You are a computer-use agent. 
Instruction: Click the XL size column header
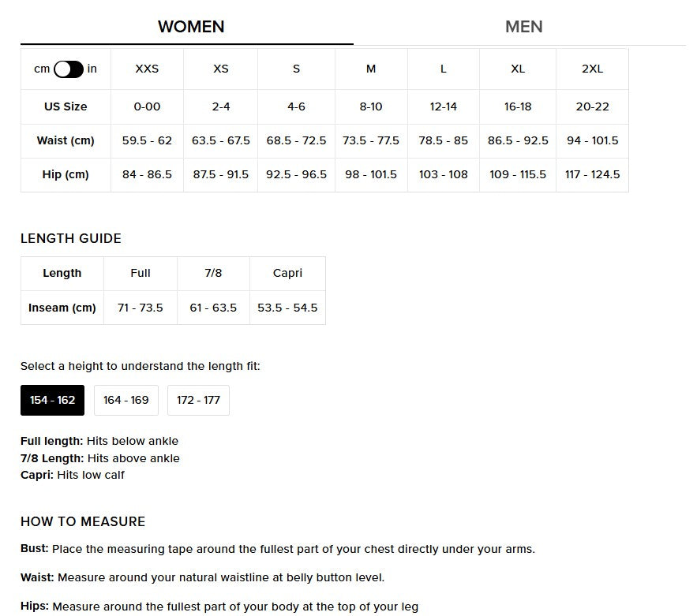coord(518,69)
